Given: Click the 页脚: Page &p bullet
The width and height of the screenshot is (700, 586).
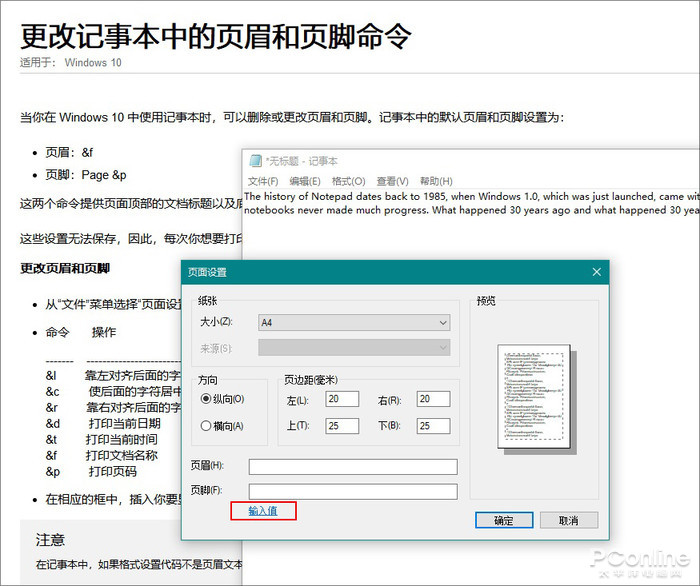Looking at the screenshot, I should click(x=86, y=175).
